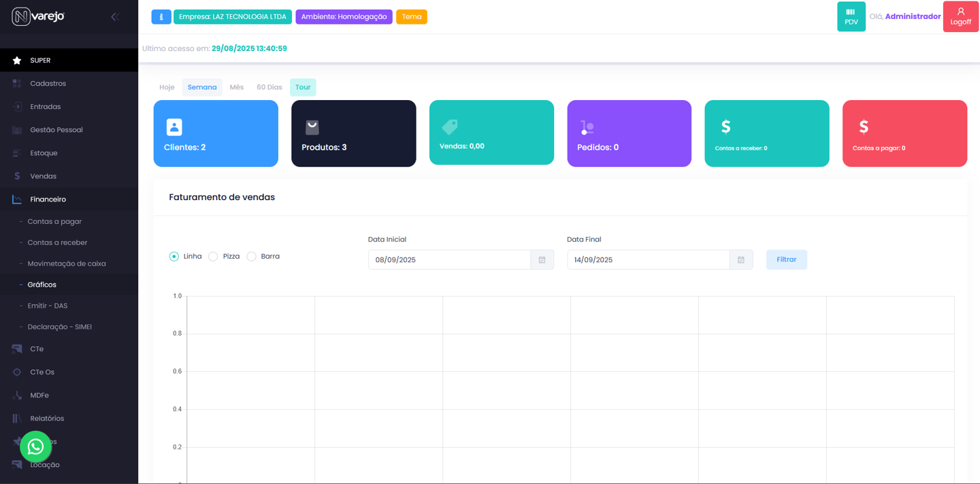
Task: Click the chart icon next to Financeiro
Action: (x=17, y=199)
